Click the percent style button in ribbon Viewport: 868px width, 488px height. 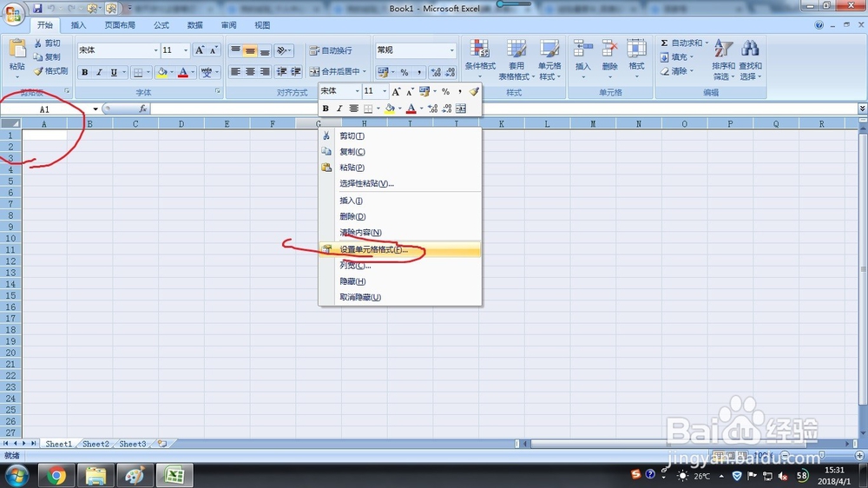point(404,72)
